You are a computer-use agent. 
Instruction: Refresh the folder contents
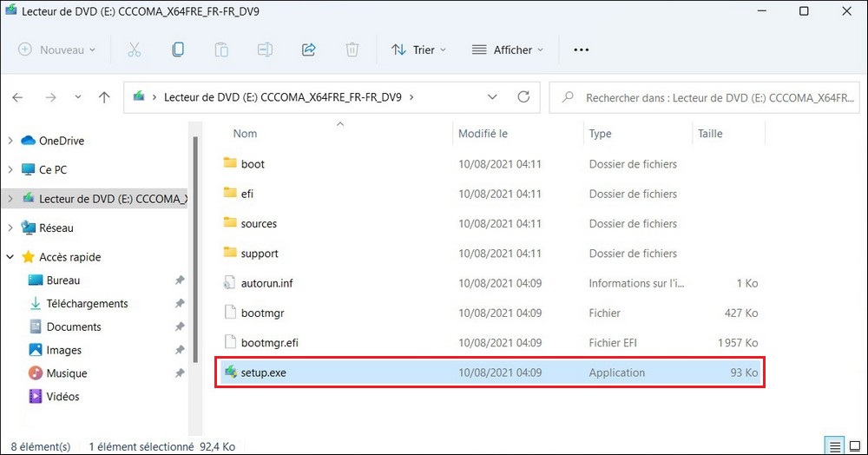(523, 97)
